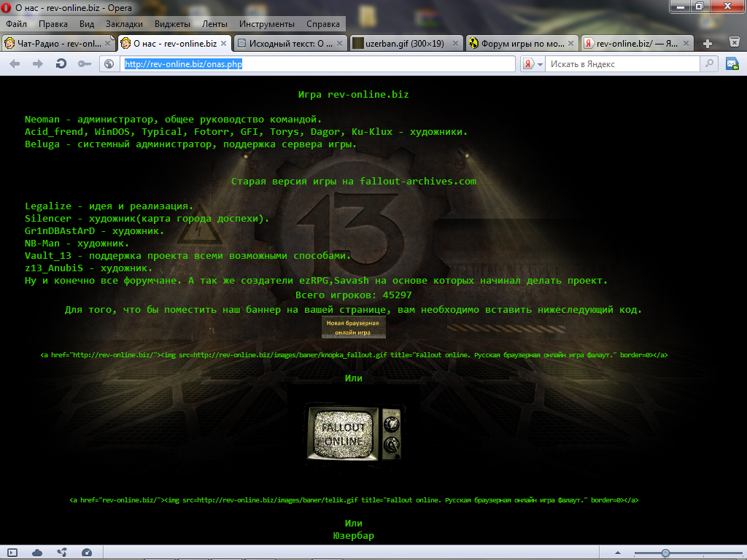Click the Opera Link cloud icon
This screenshot has width=747, height=560.
(x=37, y=553)
